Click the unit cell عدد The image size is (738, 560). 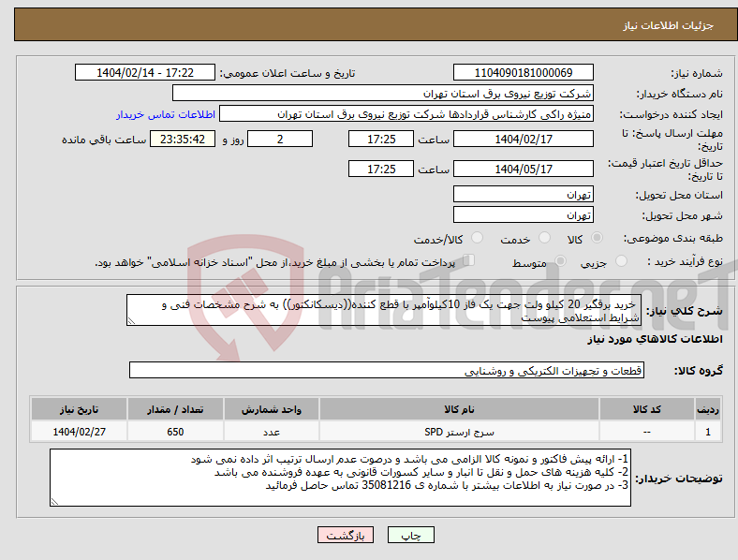(x=272, y=432)
